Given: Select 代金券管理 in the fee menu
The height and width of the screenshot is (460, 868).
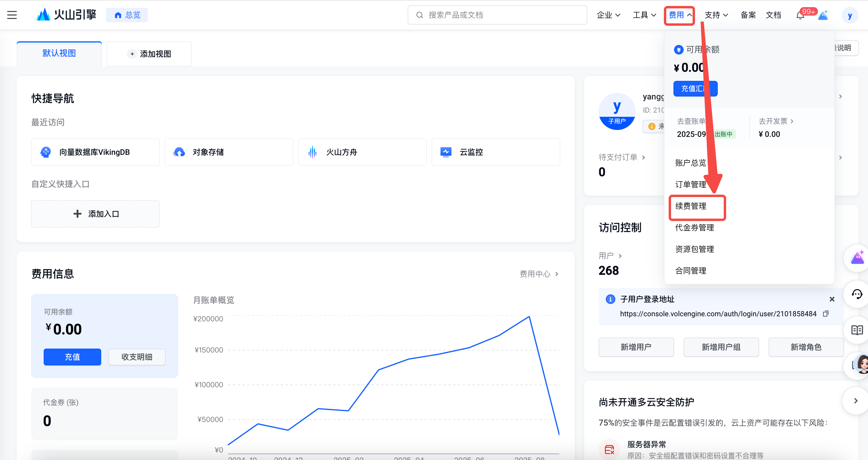Looking at the screenshot, I should click(694, 228).
